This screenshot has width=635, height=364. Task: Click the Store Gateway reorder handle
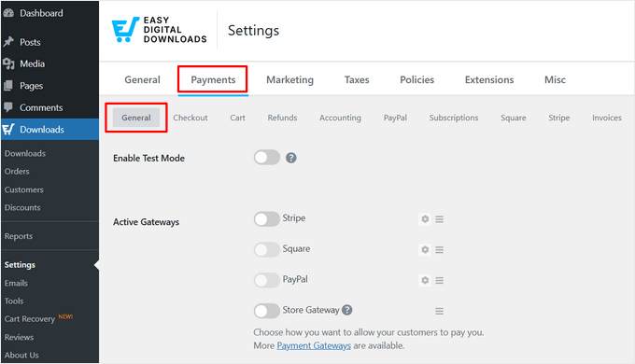[x=440, y=311]
